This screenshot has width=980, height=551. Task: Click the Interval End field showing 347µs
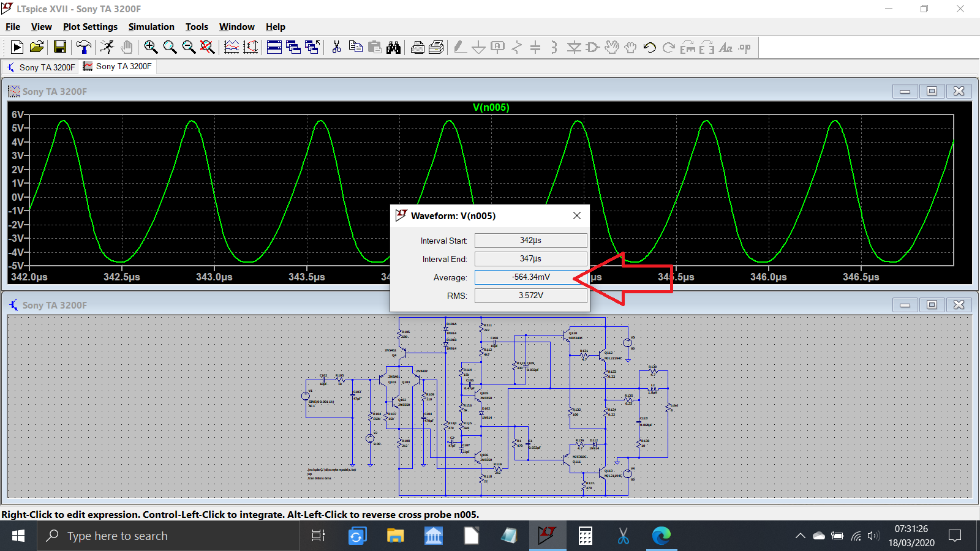pos(531,259)
